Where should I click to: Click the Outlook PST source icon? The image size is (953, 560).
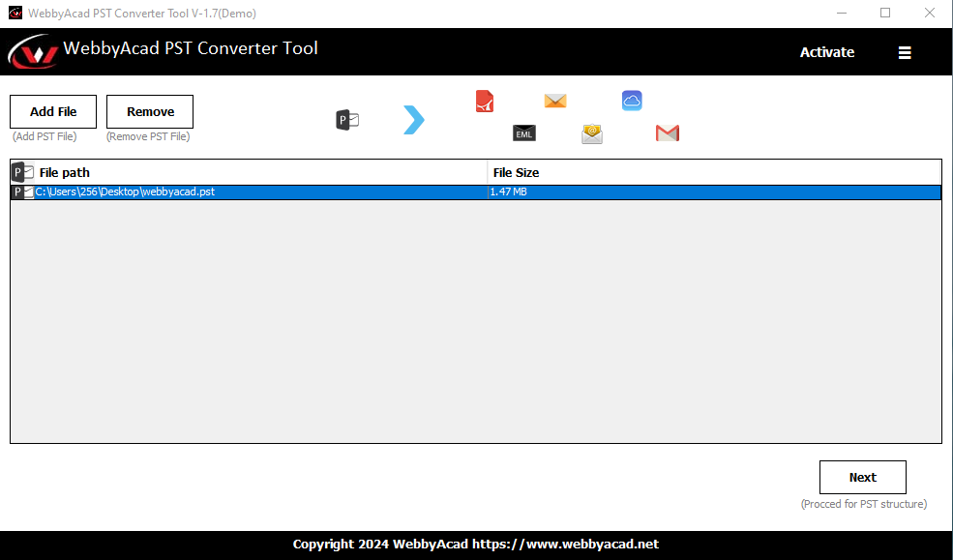coord(347,120)
